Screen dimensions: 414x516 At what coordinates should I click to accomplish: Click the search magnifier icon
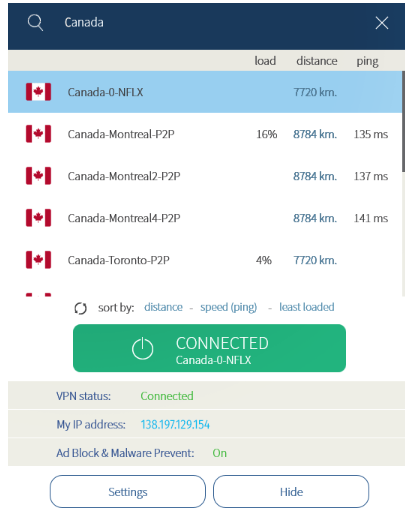[x=35, y=23]
